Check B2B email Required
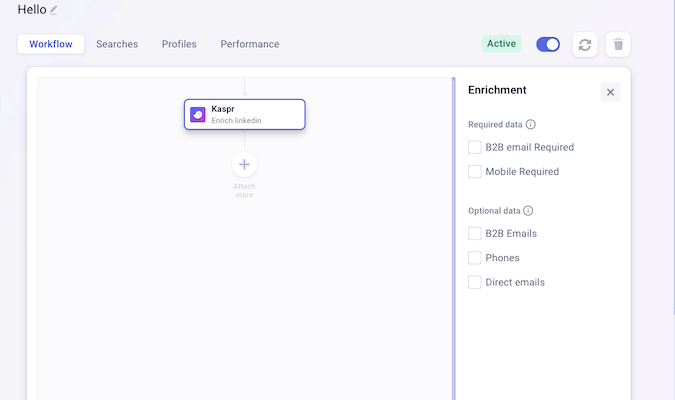The image size is (675, 400). (475, 147)
